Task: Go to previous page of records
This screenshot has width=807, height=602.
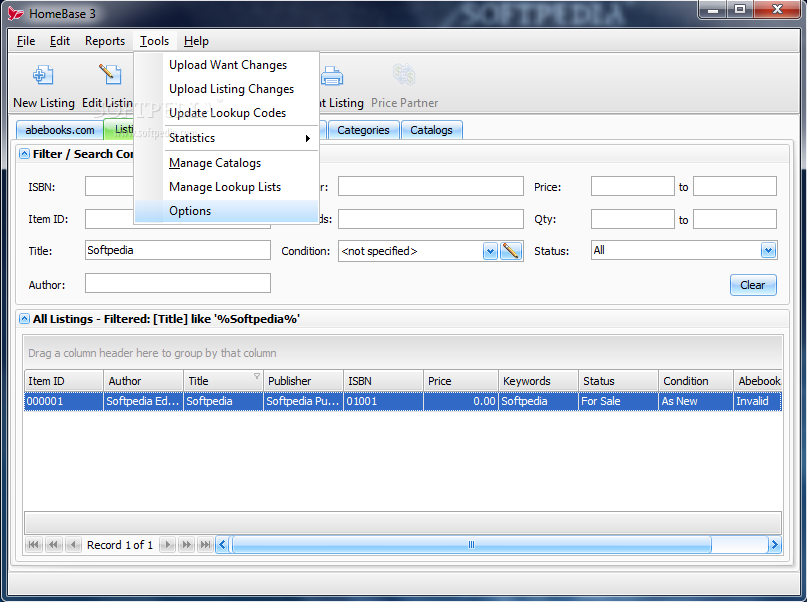Action: [x=54, y=544]
